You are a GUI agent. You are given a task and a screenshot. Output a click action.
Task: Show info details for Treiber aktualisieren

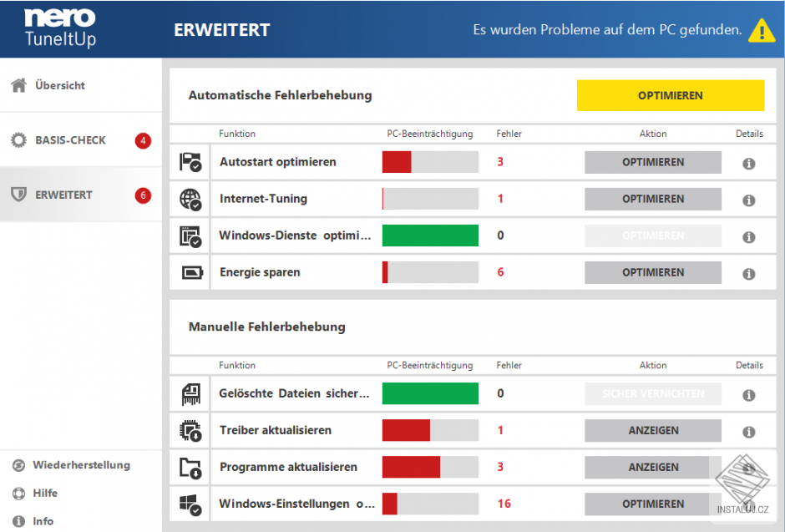[x=749, y=432]
